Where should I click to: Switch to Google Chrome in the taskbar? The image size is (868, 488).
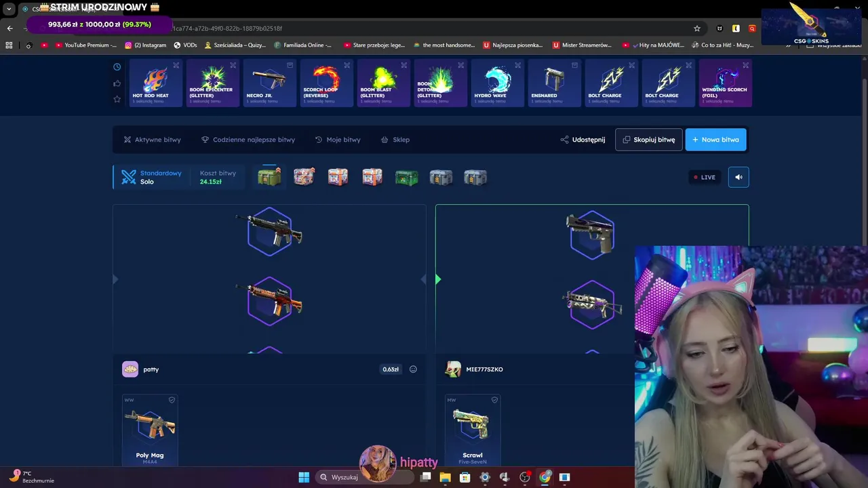(545, 477)
